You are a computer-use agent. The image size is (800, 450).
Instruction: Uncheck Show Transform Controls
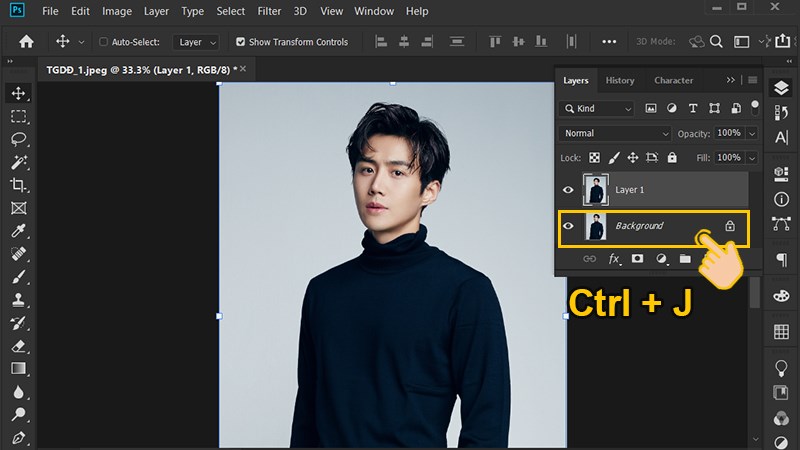[x=240, y=42]
